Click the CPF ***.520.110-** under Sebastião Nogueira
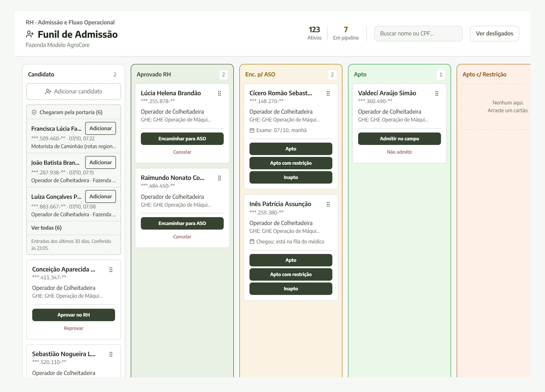Image resolution: width=545 pixels, height=392 pixels. click(x=49, y=362)
